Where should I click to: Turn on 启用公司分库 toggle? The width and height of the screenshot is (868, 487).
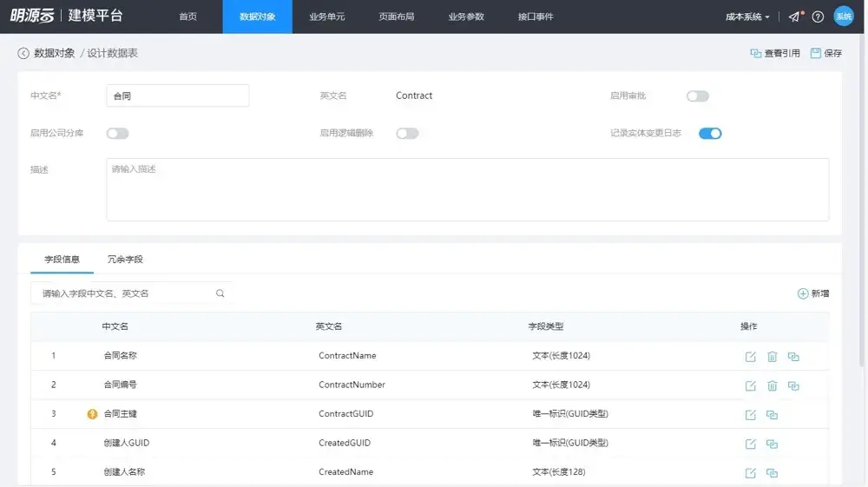[x=117, y=134]
